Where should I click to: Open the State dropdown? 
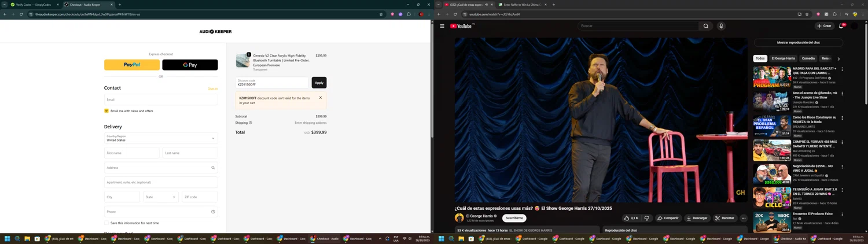click(x=161, y=197)
